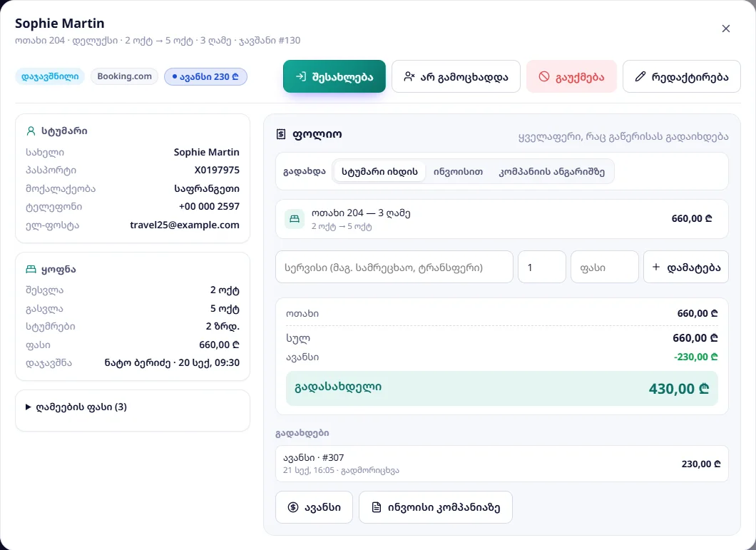Select the კომპანიის ანგარიშზე payment option
This screenshot has height=550, width=756.
[x=551, y=172]
